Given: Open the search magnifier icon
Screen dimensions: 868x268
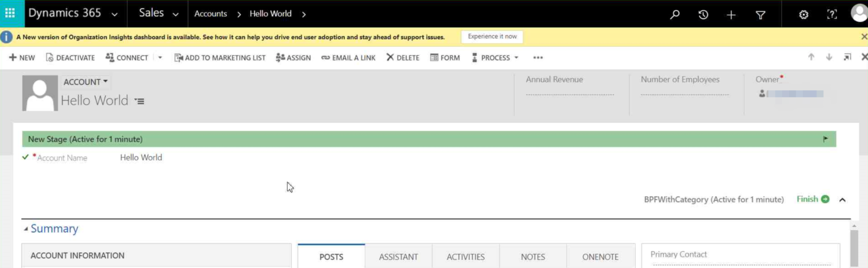Looking at the screenshot, I should [675, 15].
